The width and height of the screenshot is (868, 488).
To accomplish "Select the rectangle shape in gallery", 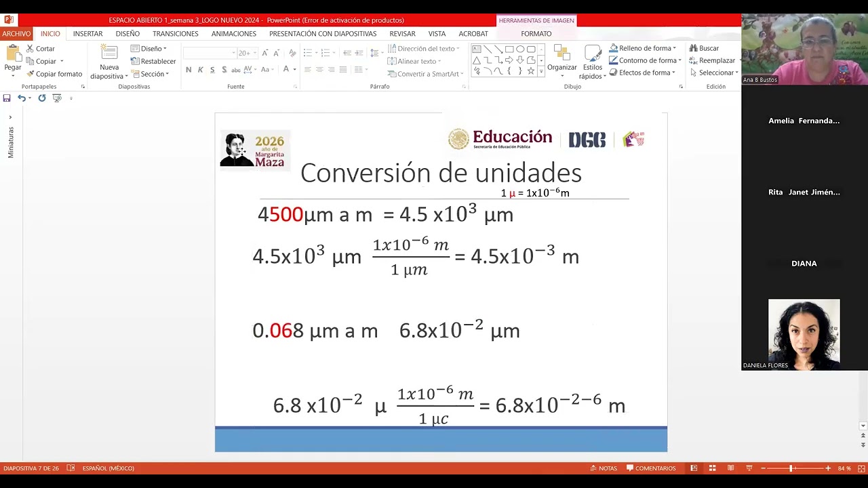I will tap(509, 49).
